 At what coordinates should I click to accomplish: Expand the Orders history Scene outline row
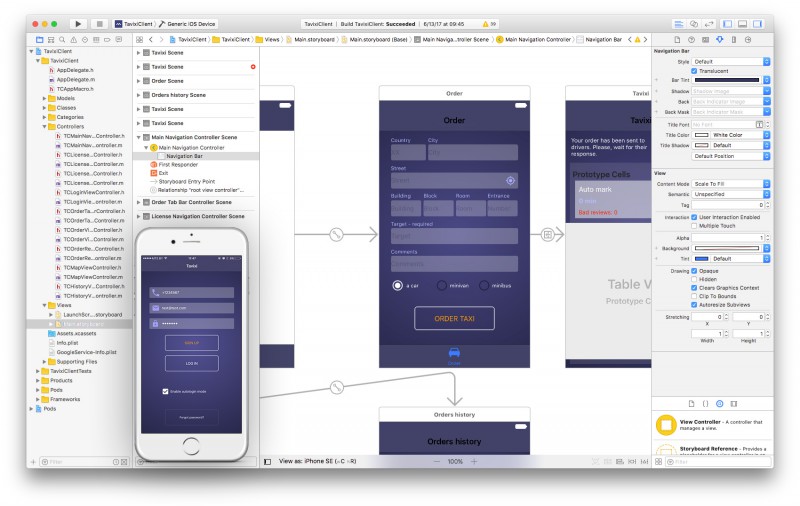point(138,95)
